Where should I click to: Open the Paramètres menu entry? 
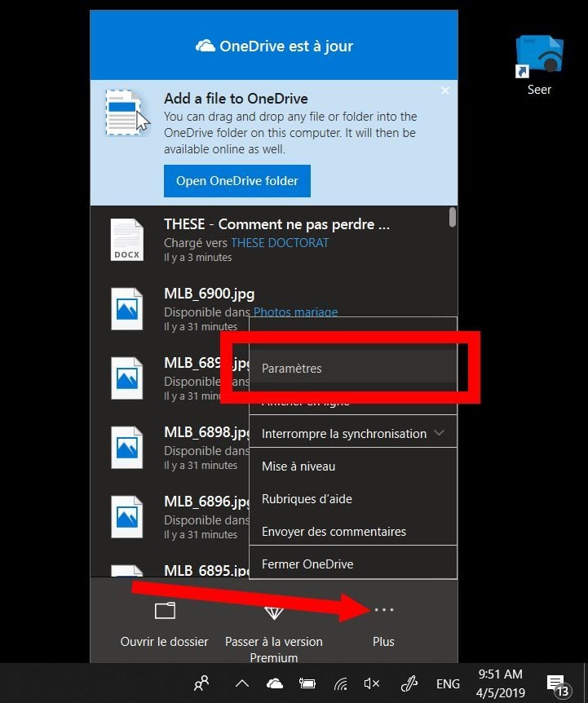(x=352, y=369)
